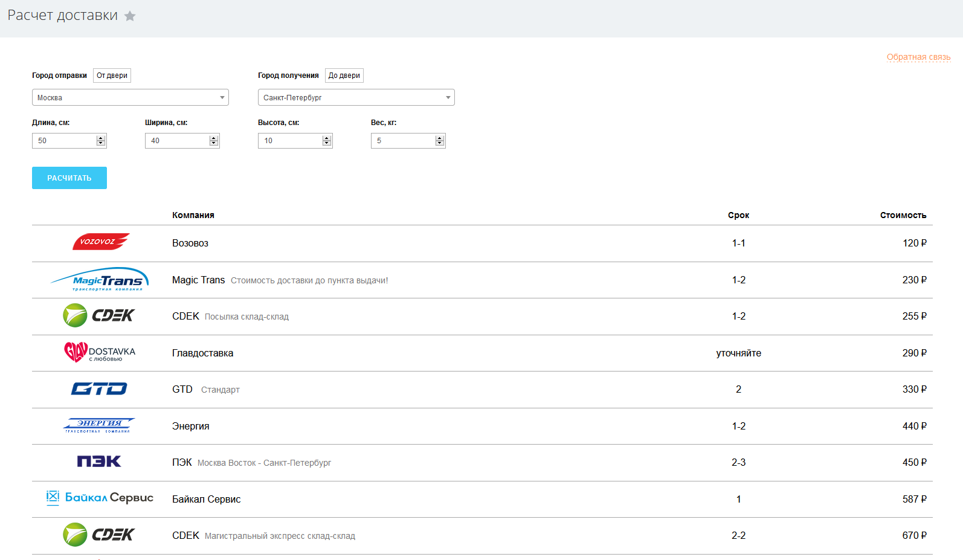The height and width of the screenshot is (560, 963).
Task: Click the Vozovoz company logo
Action: (x=100, y=242)
